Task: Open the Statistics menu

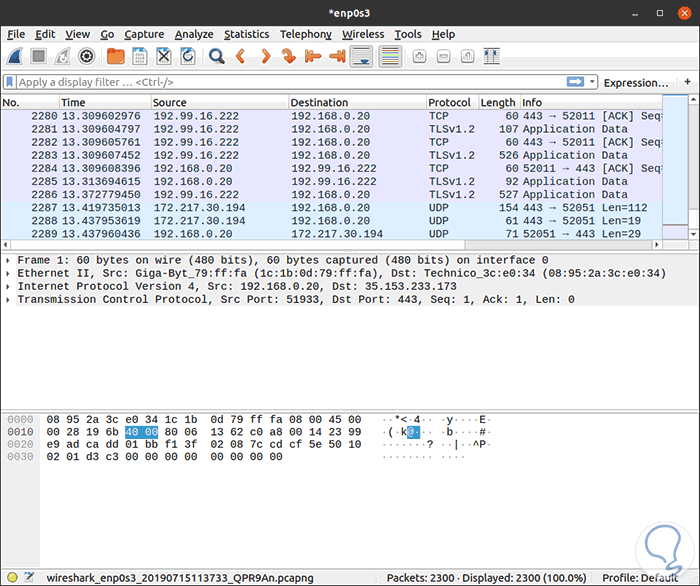Action: (x=246, y=34)
